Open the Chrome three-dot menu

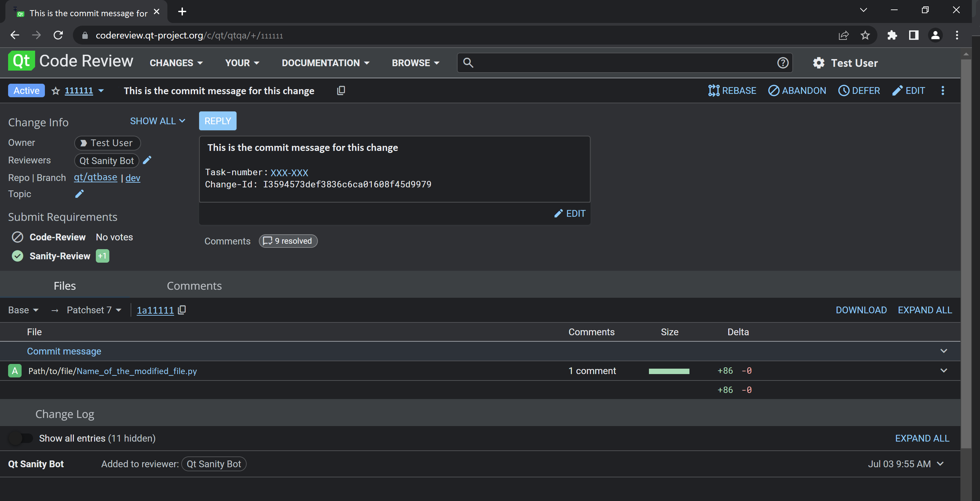(957, 35)
